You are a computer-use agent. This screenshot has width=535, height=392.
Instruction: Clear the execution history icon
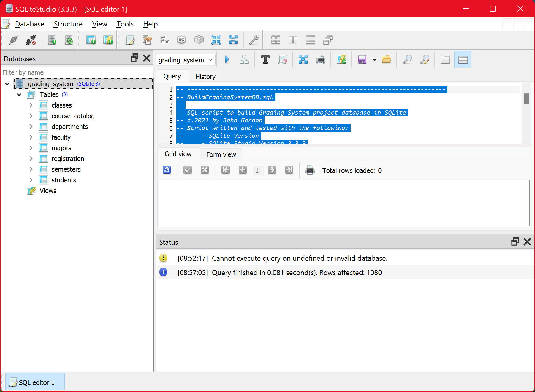[x=283, y=60]
